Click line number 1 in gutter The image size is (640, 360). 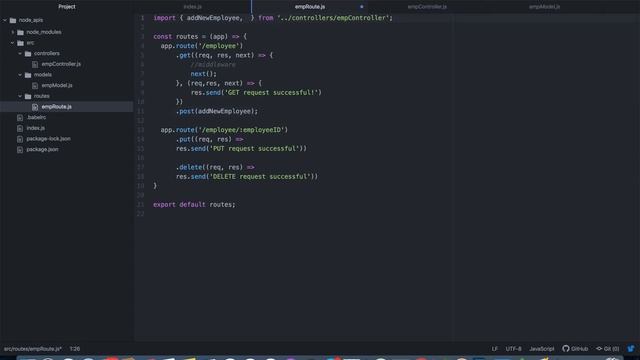click(x=142, y=18)
